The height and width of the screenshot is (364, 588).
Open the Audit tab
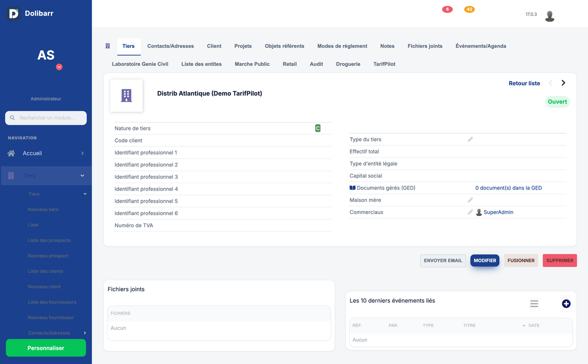point(317,64)
